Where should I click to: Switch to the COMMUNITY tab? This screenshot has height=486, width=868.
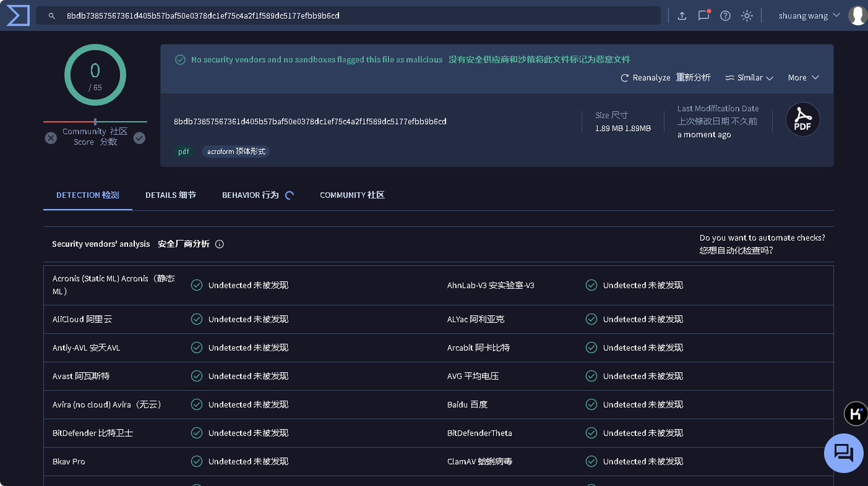[x=352, y=195]
